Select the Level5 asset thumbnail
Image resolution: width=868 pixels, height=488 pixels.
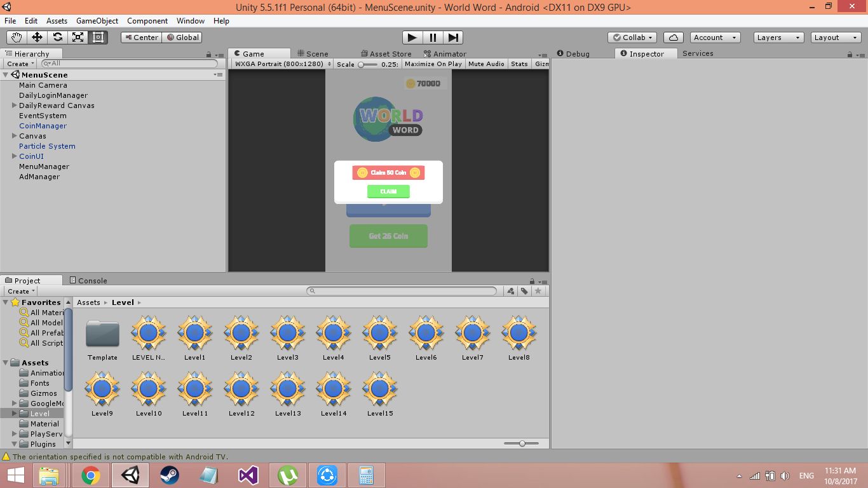click(379, 334)
